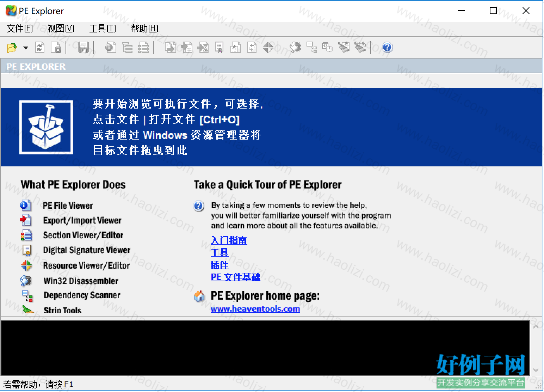Click the blue Help toolbar icon
This screenshot has width=544, height=392.
388,47
